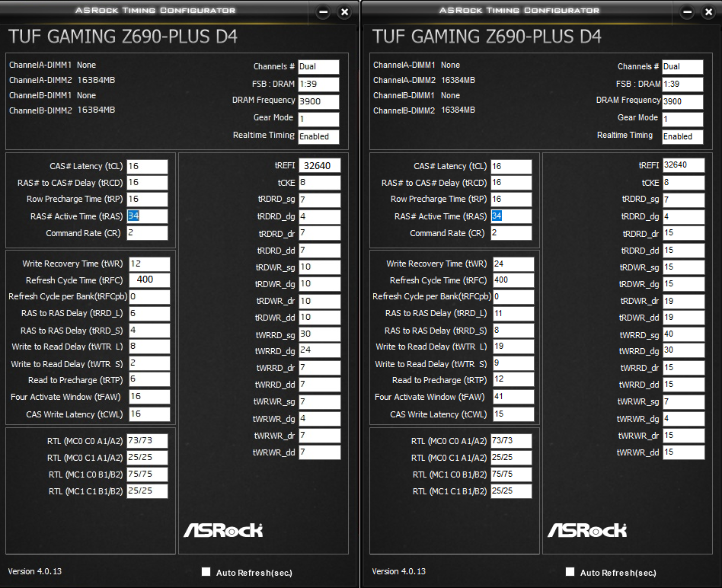Select tWRRD_dg field showing 30 in right window
This screenshot has width=722, height=588.
[684, 350]
